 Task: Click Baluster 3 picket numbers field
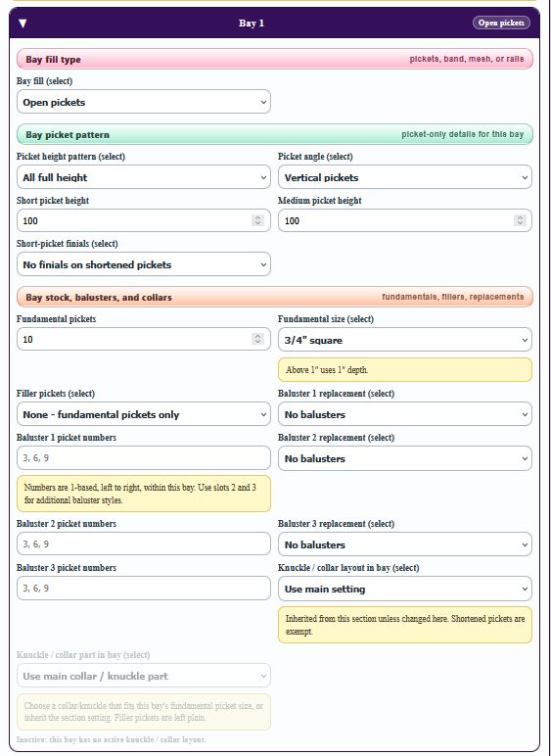point(144,589)
